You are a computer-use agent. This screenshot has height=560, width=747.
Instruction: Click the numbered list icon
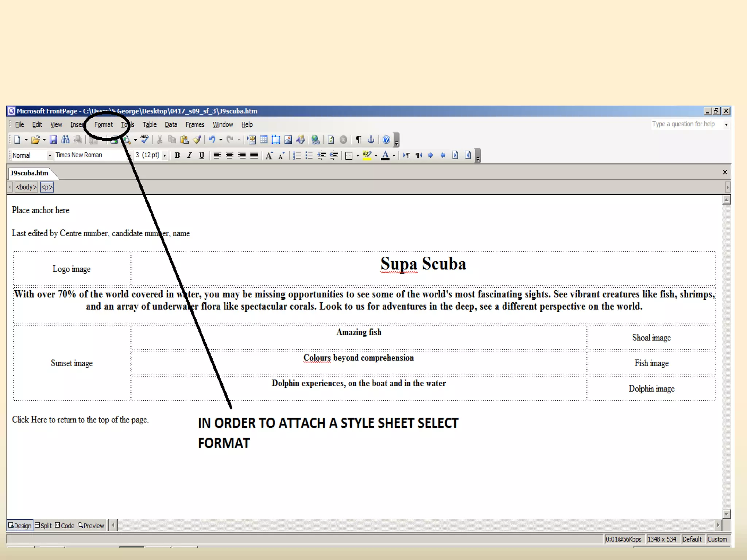tap(297, 156)
